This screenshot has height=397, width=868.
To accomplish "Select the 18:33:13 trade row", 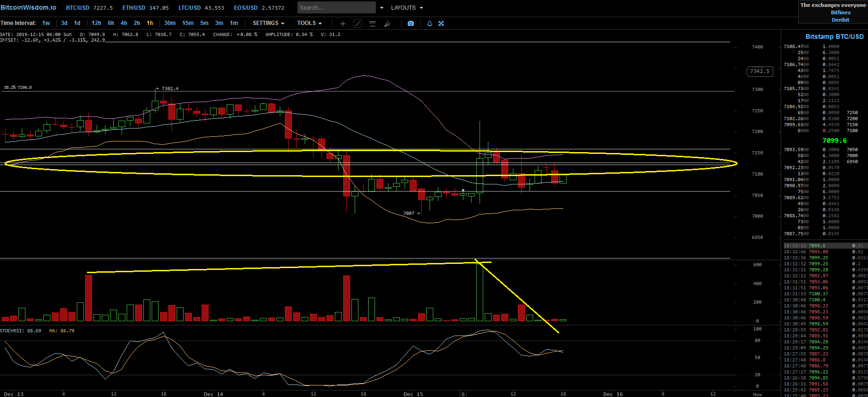I will tap(825, 246).
